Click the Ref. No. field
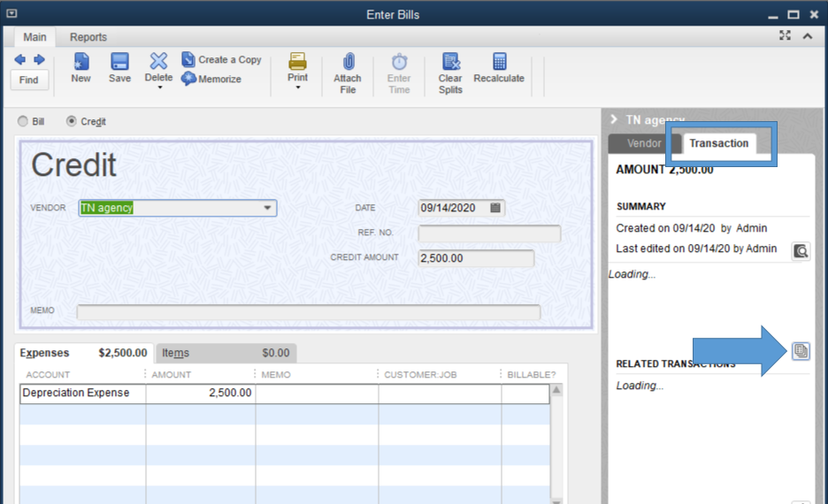Screen dimensions: 828x504 (x=489, y=233)
